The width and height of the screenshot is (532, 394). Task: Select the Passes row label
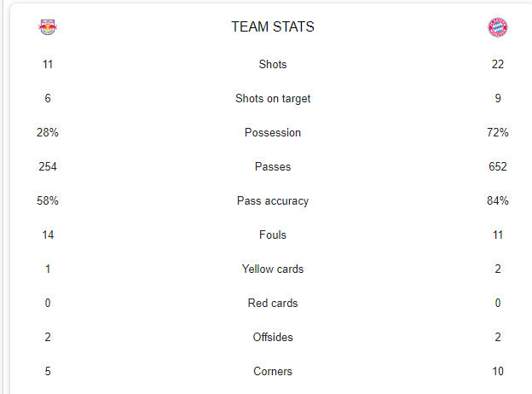tap(273, 166)
